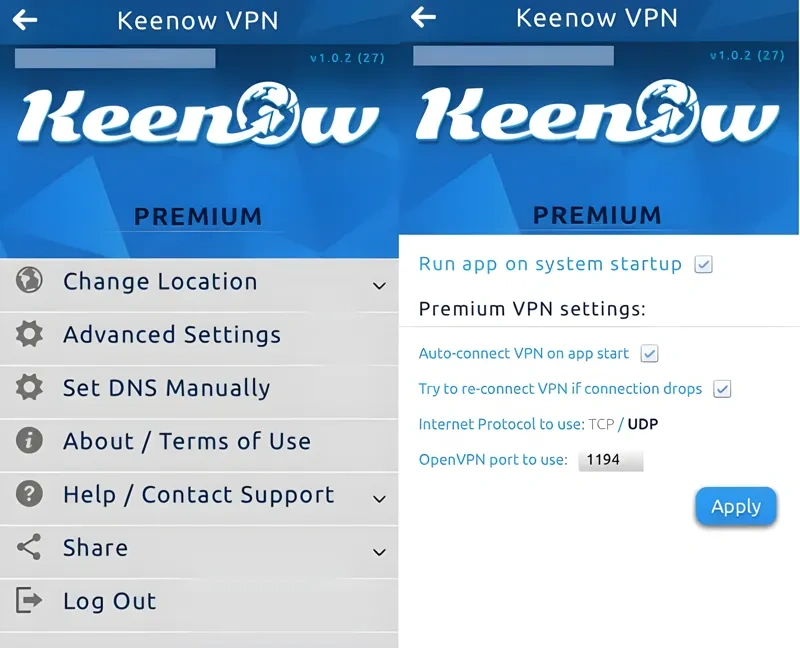Click the question mark icon beside Help
This screenshot has width=800, height=648.
coord(29,493)
